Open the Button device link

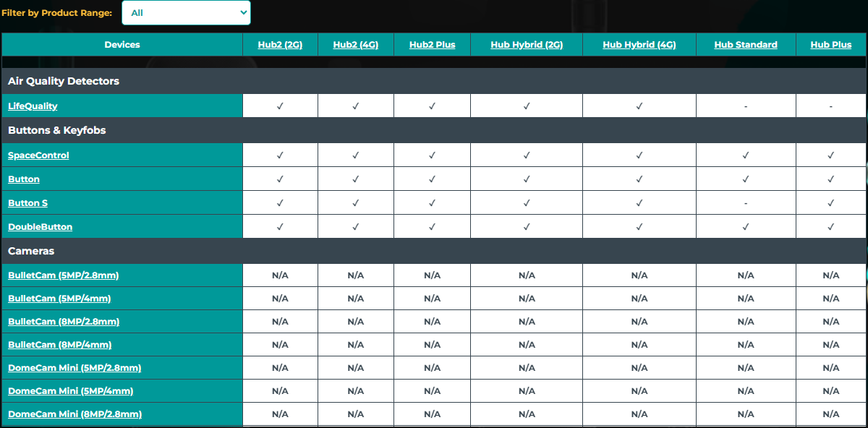pyautogui.click(x=24, y=179)
